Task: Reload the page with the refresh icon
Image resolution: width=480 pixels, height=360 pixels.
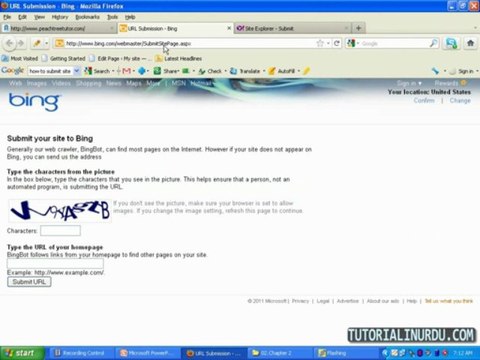Action: pos(337,43)
